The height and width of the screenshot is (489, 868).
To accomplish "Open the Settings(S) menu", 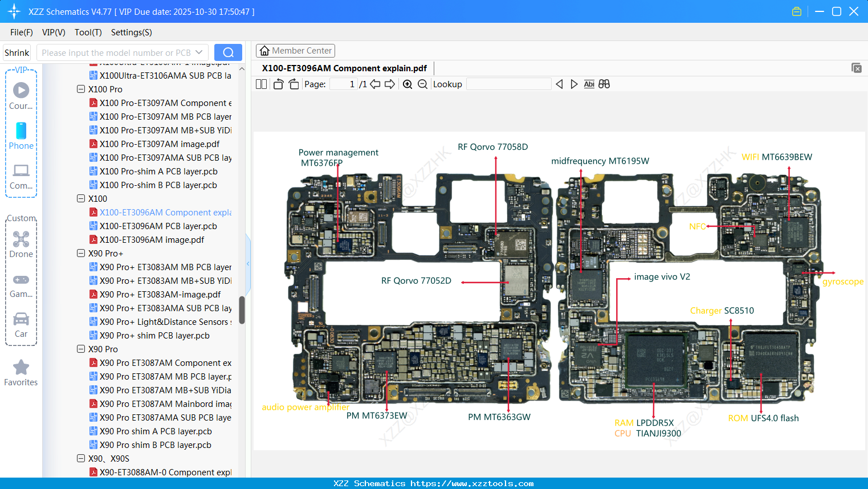I will point(131,32).
